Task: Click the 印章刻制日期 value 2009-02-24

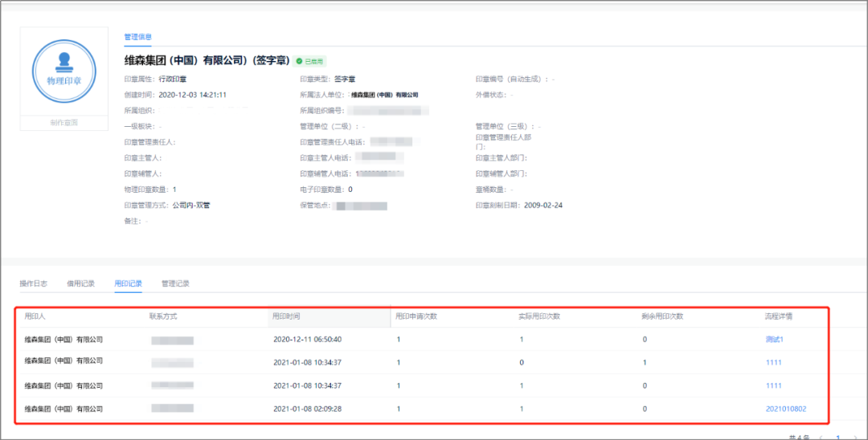Action: [x=543, y=205]
